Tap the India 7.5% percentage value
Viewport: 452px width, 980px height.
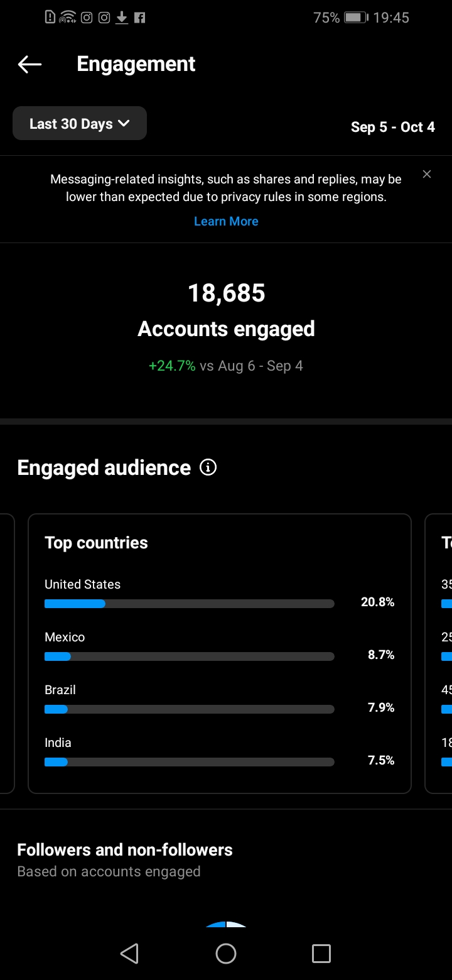tap(380, 760)
